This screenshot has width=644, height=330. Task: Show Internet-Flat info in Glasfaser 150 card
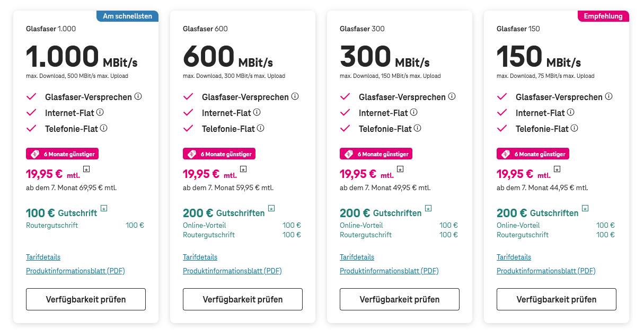pos(570,112)
